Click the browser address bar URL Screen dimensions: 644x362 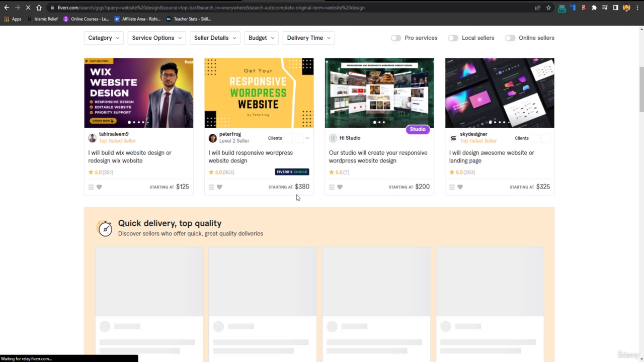(211, 8)
